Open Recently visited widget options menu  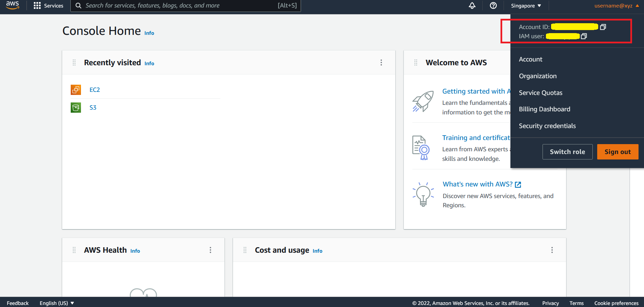click(381, 62)
